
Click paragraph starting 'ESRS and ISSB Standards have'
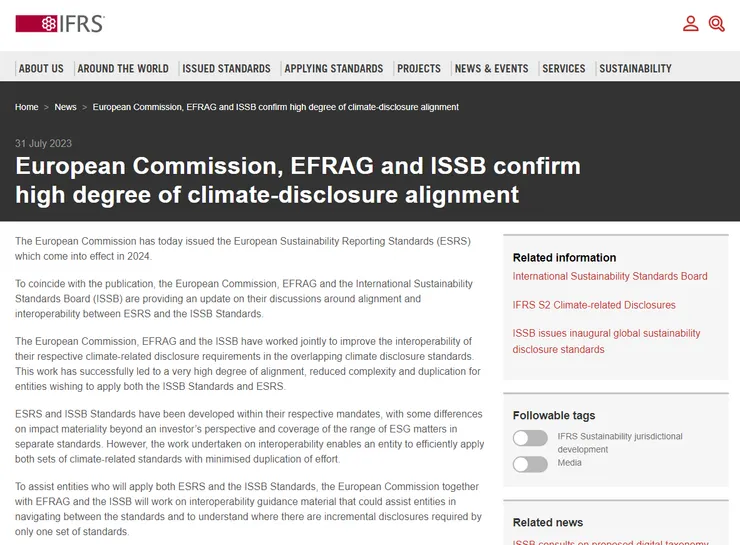[249, 436]
